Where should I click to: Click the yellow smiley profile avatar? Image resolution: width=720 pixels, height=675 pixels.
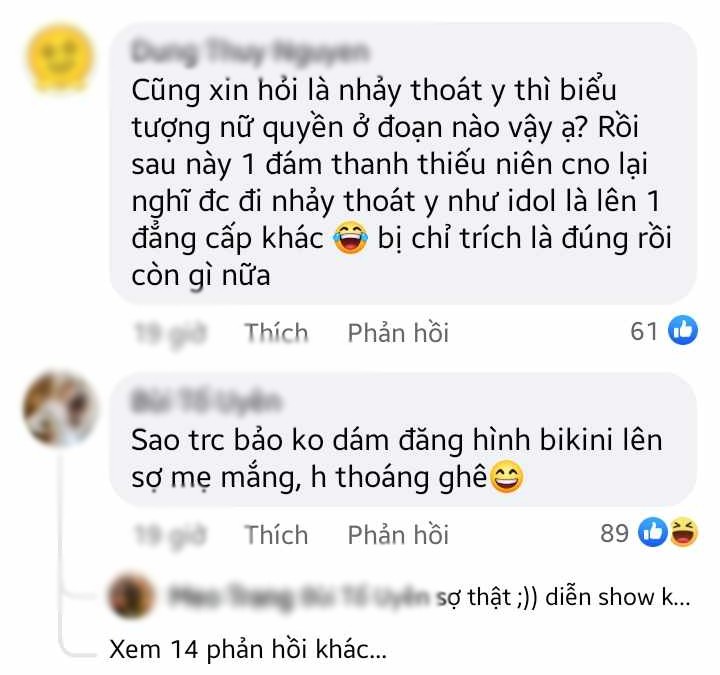pyautogui.click(x=60, y=57)
